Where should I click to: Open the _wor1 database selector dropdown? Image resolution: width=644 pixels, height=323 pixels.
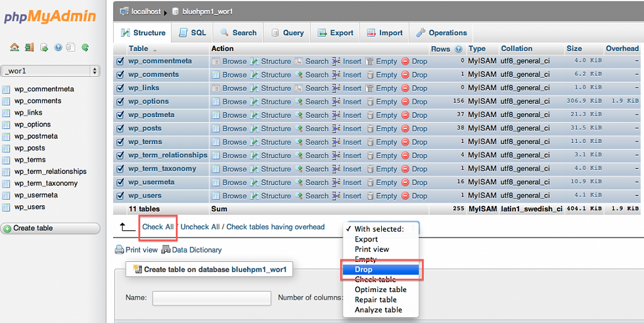click(x=50, y=71)
